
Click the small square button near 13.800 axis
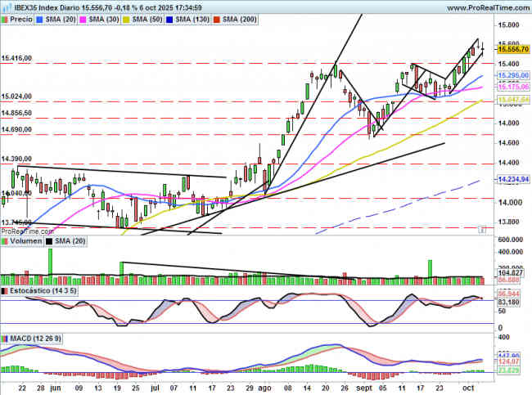(x=482, y=231)
